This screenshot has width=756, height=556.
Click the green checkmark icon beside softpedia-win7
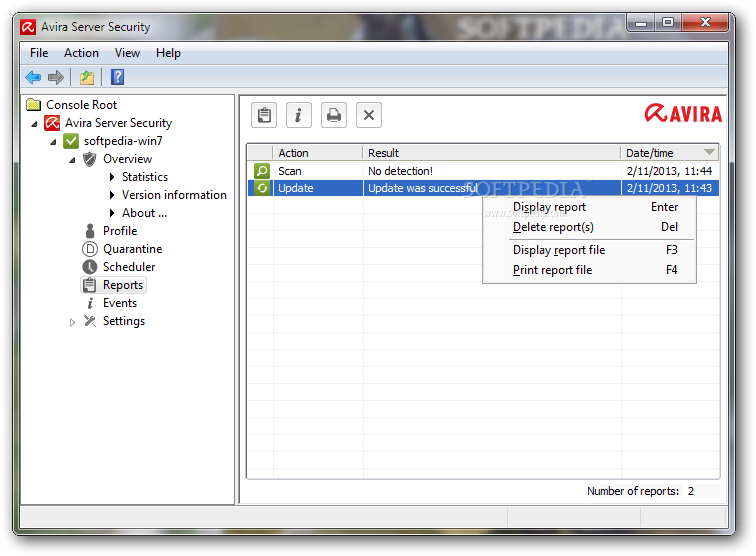pyautogui.click(x=71, y=141)
